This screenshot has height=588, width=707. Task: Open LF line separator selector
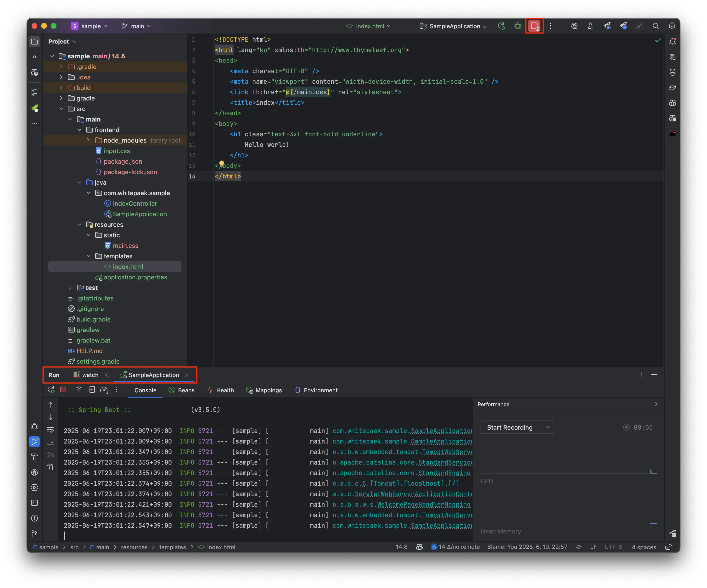click(594, 547)
